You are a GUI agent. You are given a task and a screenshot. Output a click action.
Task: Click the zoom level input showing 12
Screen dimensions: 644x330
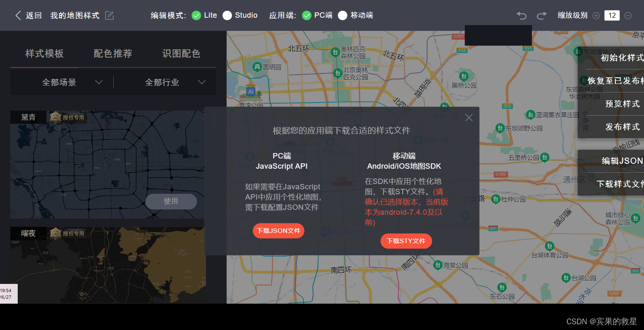coord(612,15)
